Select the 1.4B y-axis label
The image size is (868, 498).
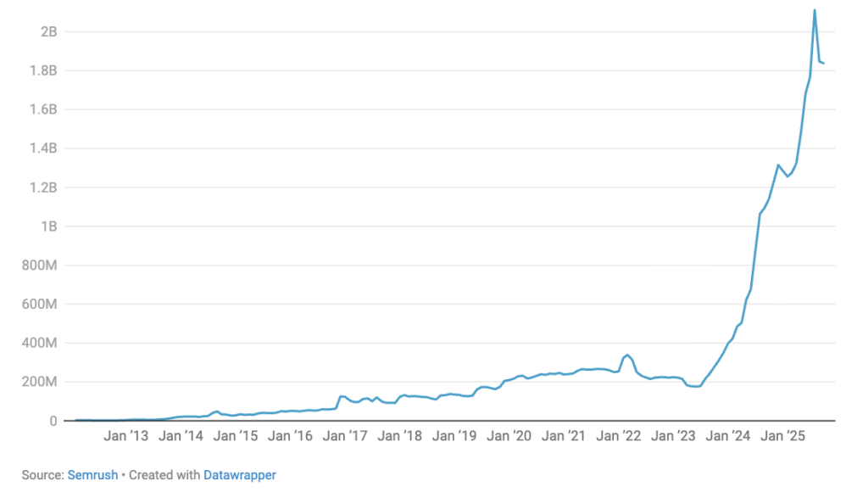(42, 148)
